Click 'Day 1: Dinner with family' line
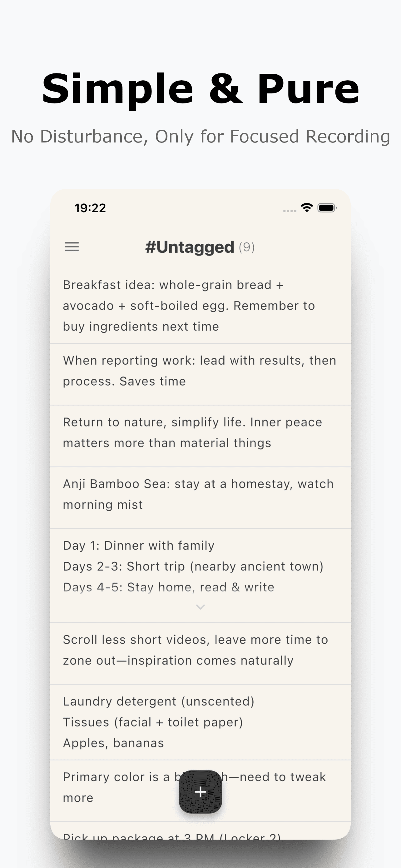The width and height of the screenshot is (401, 868). point(139,545)
